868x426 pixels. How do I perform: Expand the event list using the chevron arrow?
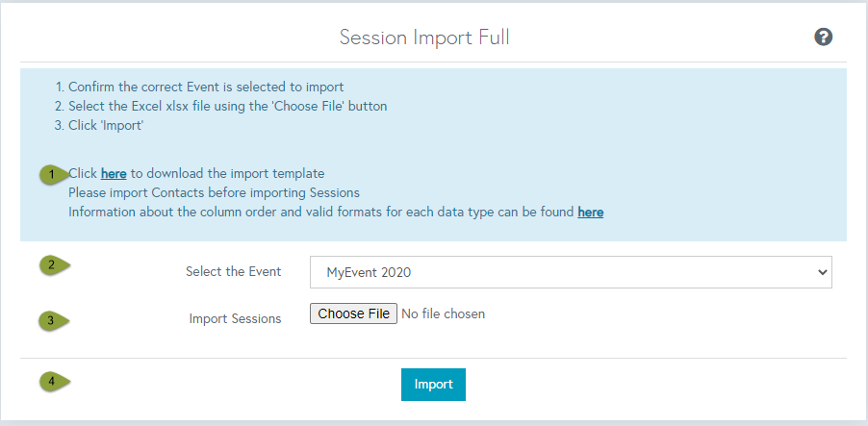point(823,272)
